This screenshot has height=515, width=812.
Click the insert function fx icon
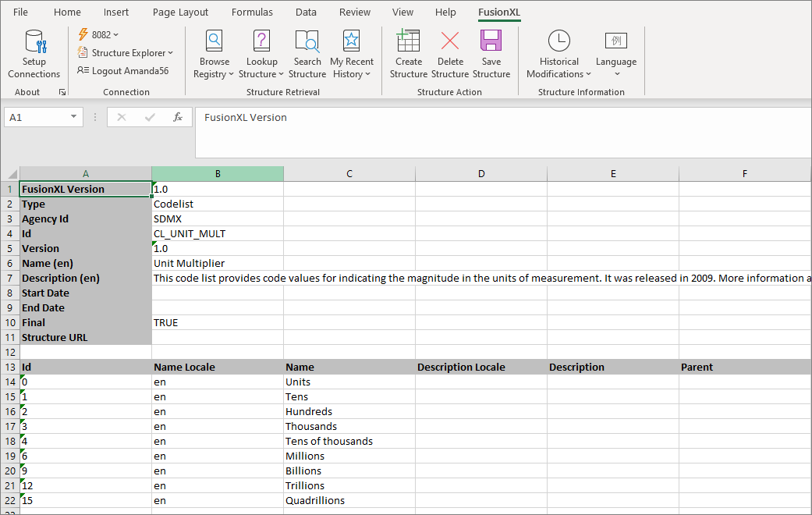[x=178, y=117]
